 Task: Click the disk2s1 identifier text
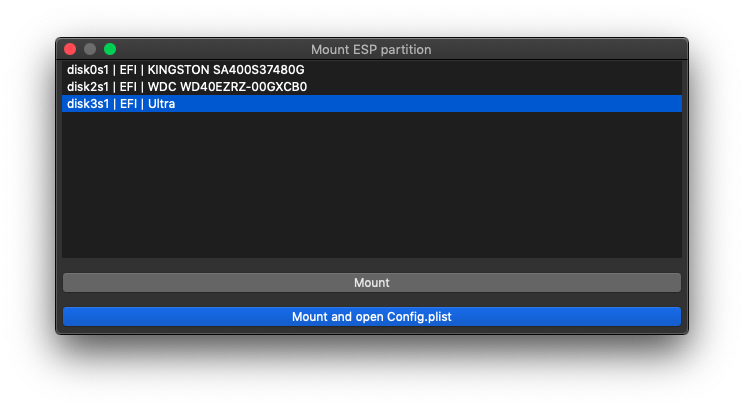[x=88, y=87]
